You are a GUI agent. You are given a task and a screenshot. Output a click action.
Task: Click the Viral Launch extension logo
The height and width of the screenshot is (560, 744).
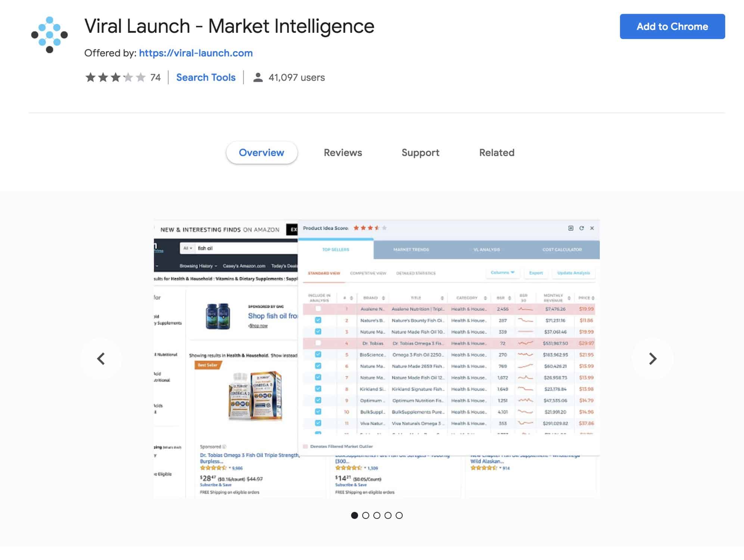(x=49, y=35)
